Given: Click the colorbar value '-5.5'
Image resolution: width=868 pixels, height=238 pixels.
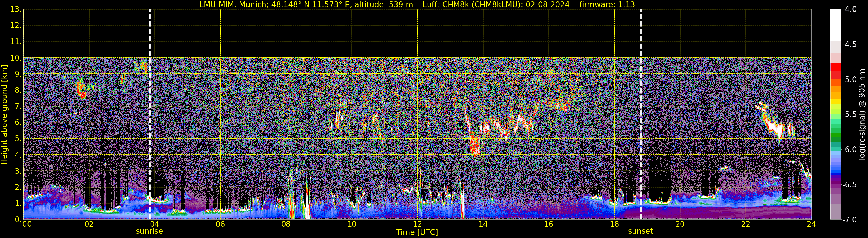Looking at the screenshot, I should tap(849, 115).
